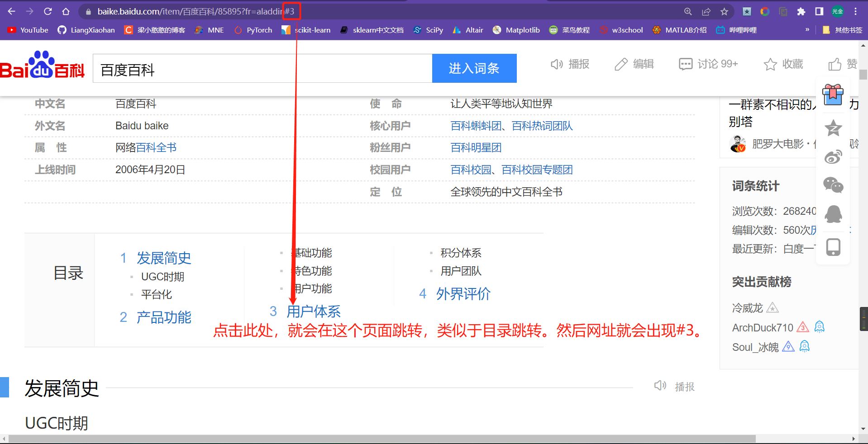
Task: Open the 百科校园专题团 link
Action: 537,170
